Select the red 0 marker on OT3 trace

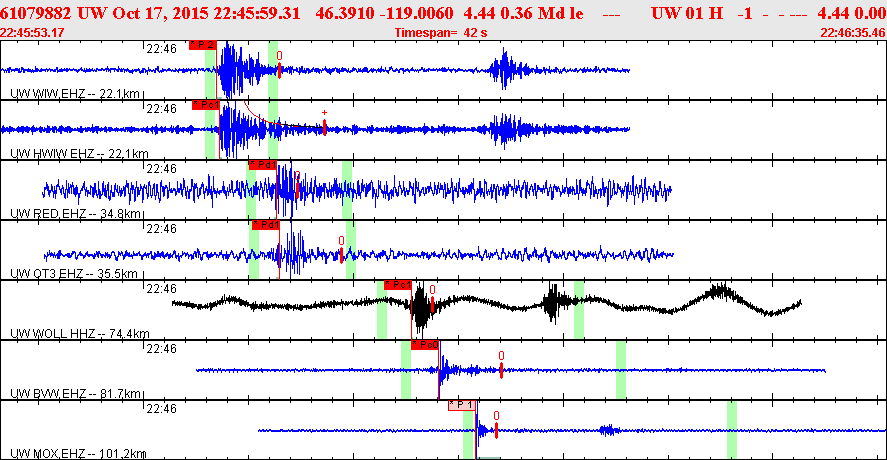[341, 250]
